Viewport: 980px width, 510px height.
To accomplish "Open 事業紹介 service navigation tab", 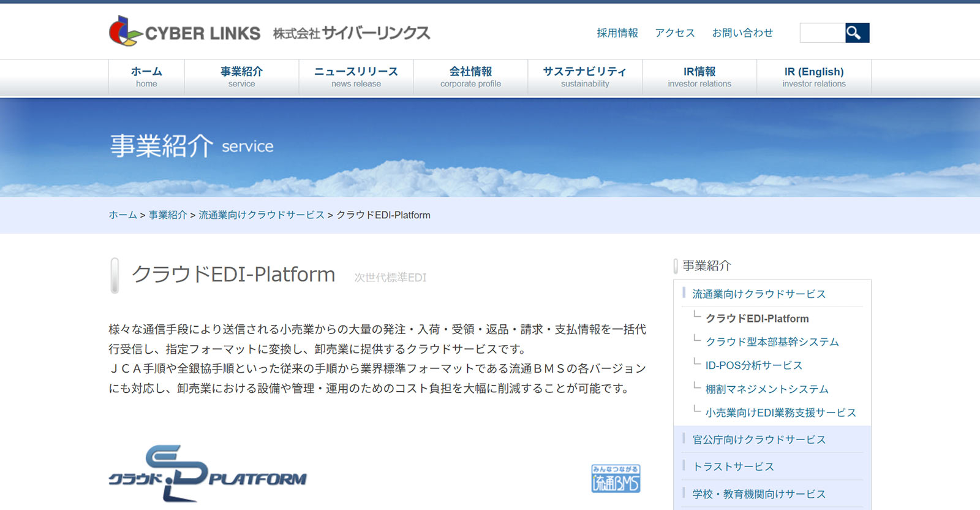I will pos(241,77).
